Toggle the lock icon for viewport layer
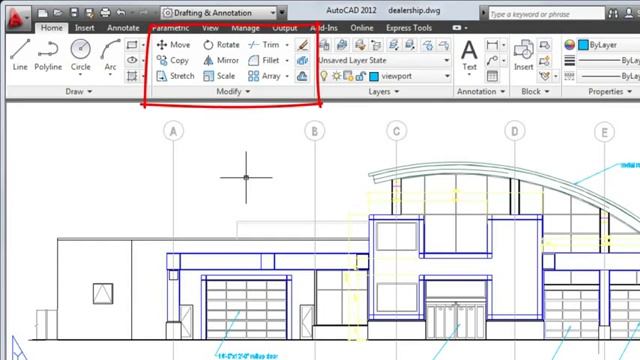This screenshot has width=640, height=360. point(360,76)
